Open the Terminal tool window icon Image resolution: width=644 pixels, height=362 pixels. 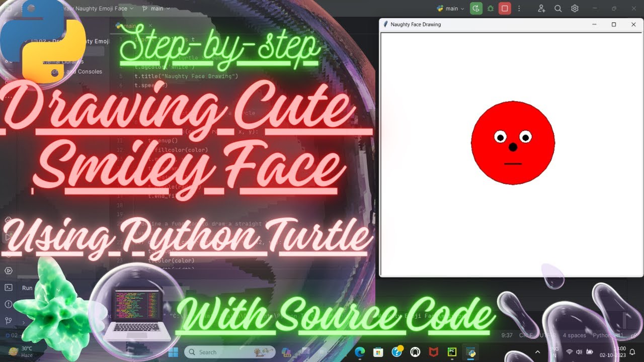(x=9, y=288)
